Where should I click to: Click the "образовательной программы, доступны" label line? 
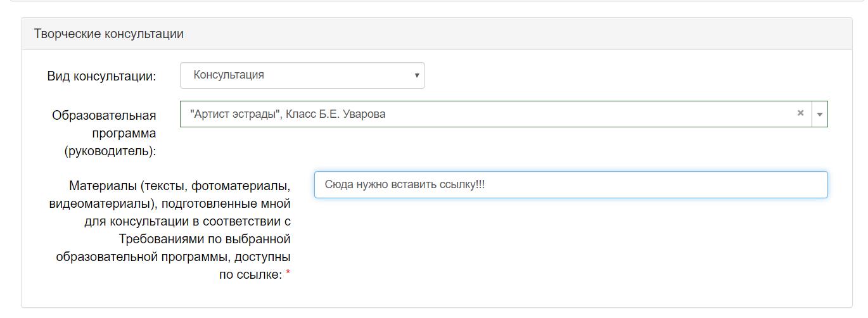[x=173, y=257]
